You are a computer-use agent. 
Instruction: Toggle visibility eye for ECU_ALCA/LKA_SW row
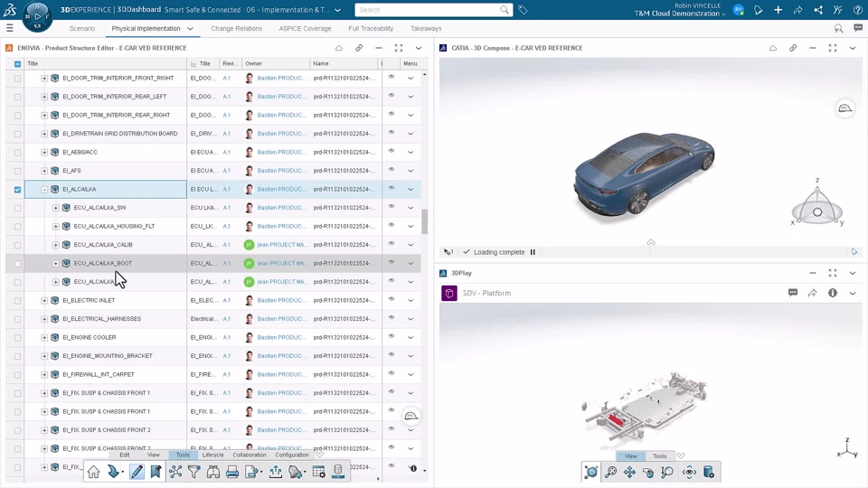392,206
